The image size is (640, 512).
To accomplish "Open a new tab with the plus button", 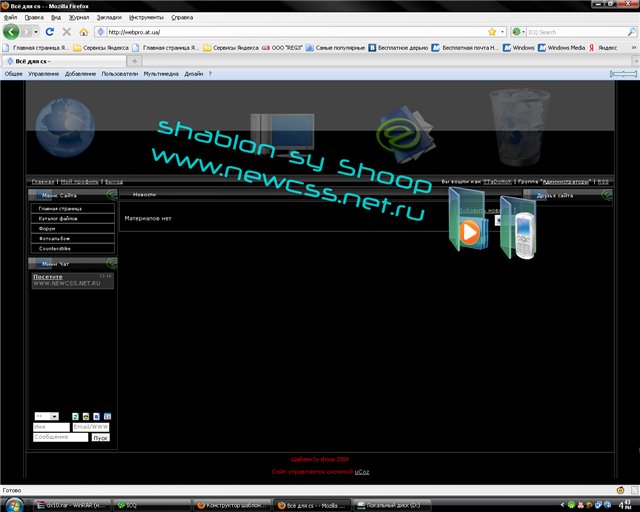I will click(134, 61).
